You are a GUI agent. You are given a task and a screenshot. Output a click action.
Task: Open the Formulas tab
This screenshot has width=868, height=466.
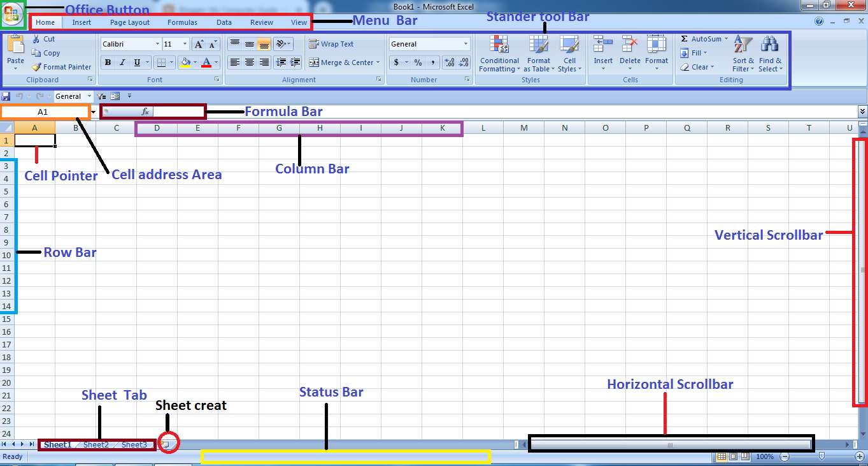pos(182,22)
